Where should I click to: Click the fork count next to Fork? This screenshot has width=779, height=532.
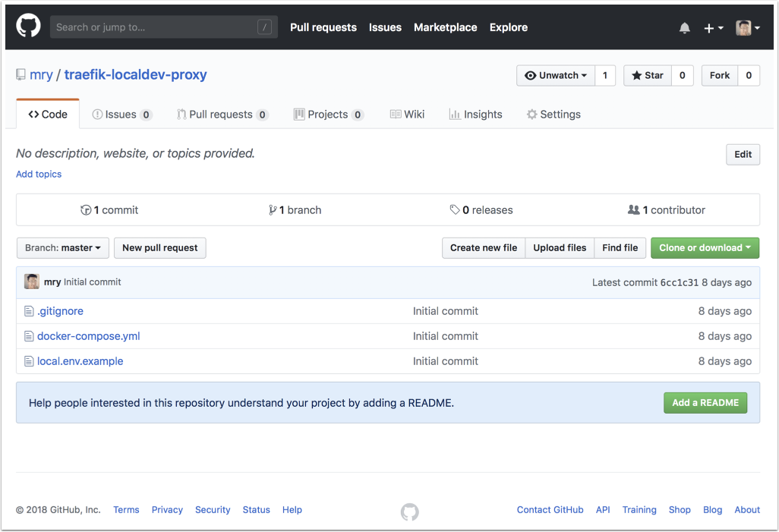749,75
